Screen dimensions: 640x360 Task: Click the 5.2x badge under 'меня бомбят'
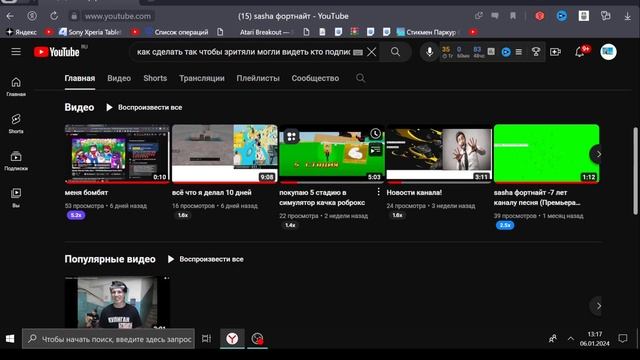coord(76,215)
